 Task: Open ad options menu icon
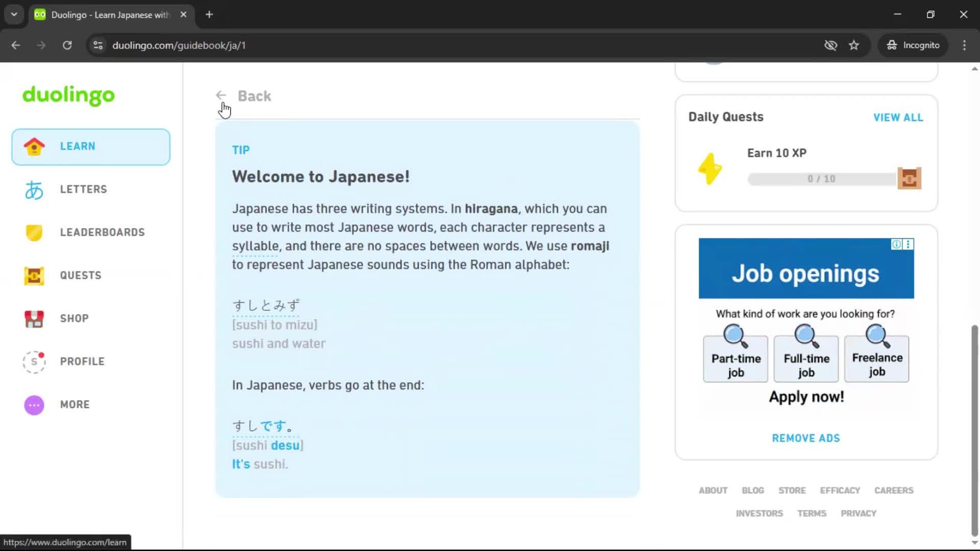click(x=908, y=244)
